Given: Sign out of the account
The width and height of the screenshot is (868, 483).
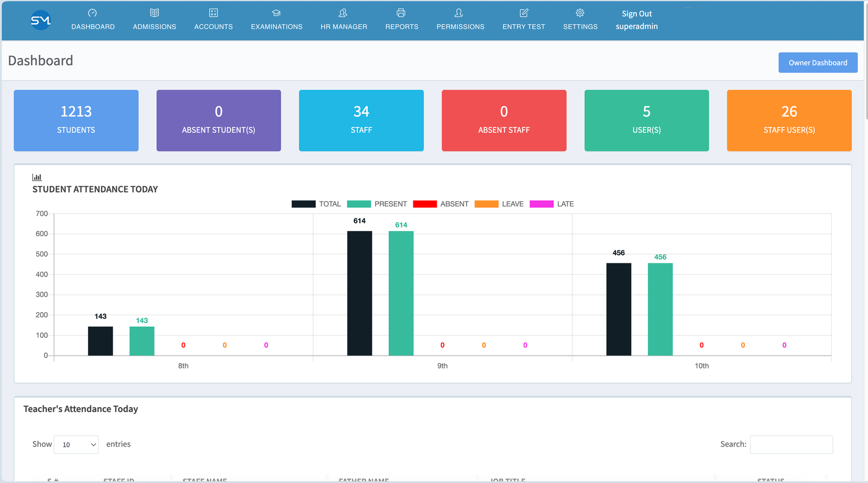Looking at the screenshot, I should click(x=637, y=14).
